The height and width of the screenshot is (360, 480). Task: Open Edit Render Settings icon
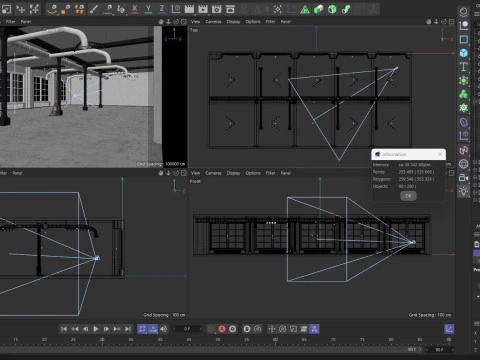pos(216,9)
